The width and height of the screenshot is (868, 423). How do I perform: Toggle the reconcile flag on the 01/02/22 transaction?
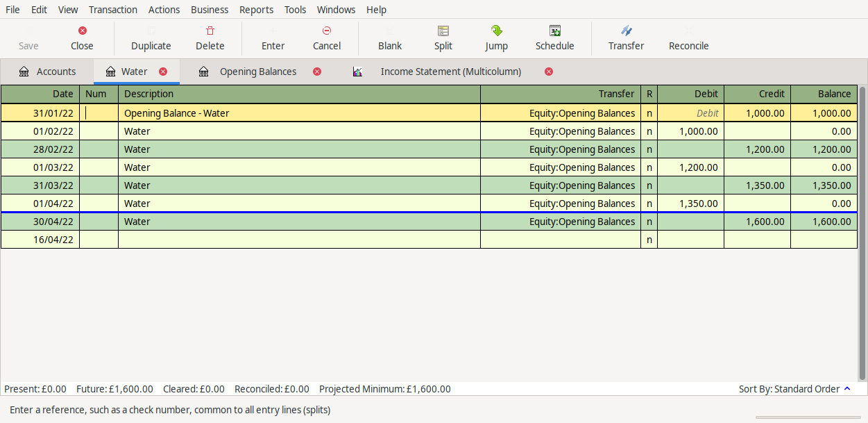point(649,131)
